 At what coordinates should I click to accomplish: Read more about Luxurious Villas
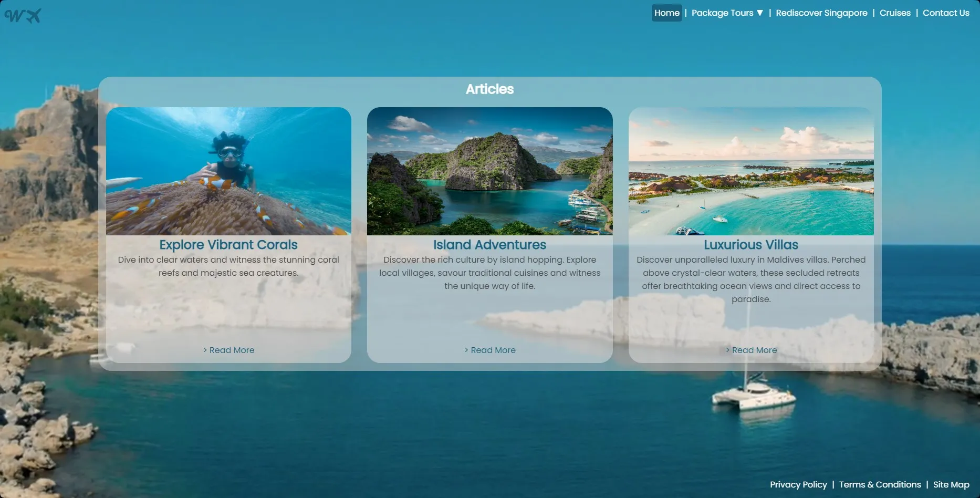[751, 350]
